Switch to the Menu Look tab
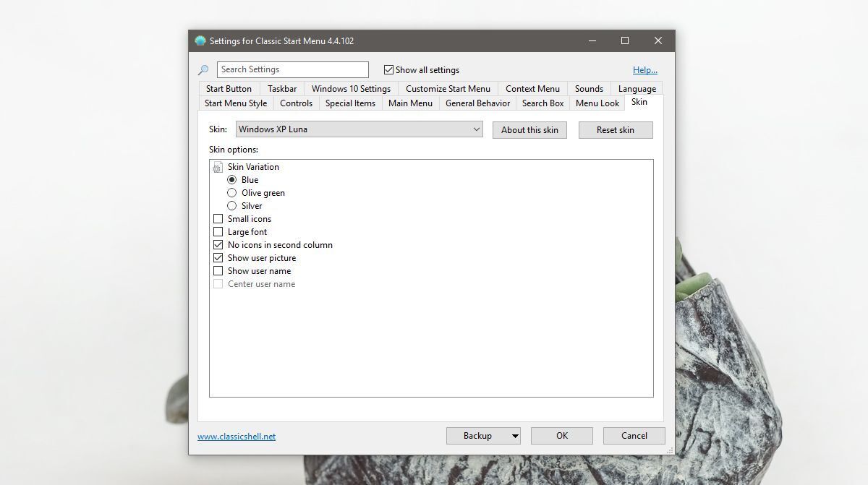 (x=597, y=103)
